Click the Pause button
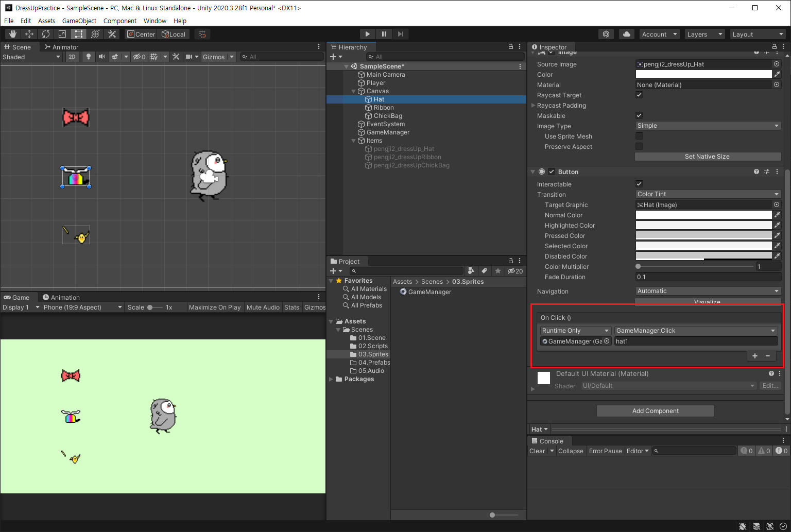The height and width of the screenshot is (532, 791). point(384,34)
